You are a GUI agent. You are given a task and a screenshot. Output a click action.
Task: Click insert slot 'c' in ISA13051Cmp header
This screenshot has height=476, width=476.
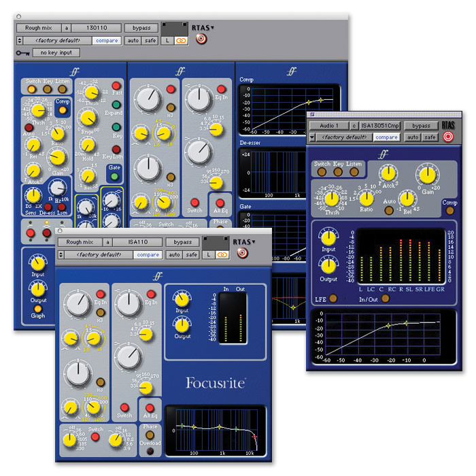tap(354, 126)
